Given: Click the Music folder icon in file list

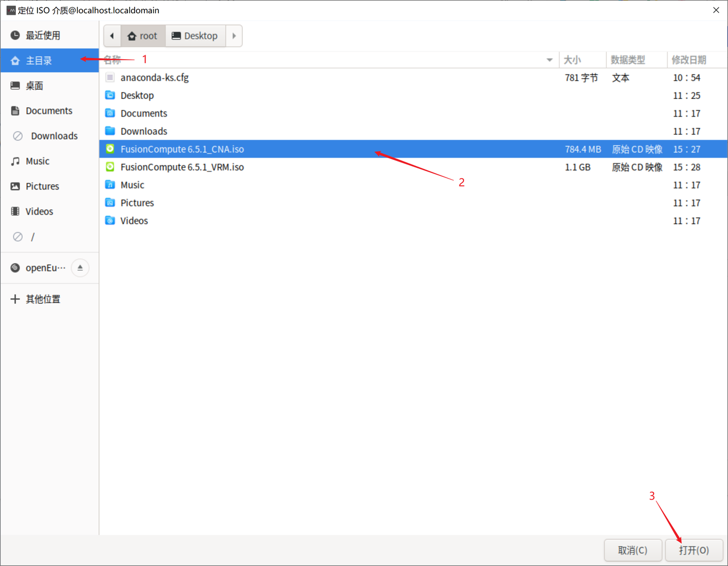Looking at the screenshot, I should (110, 185).
